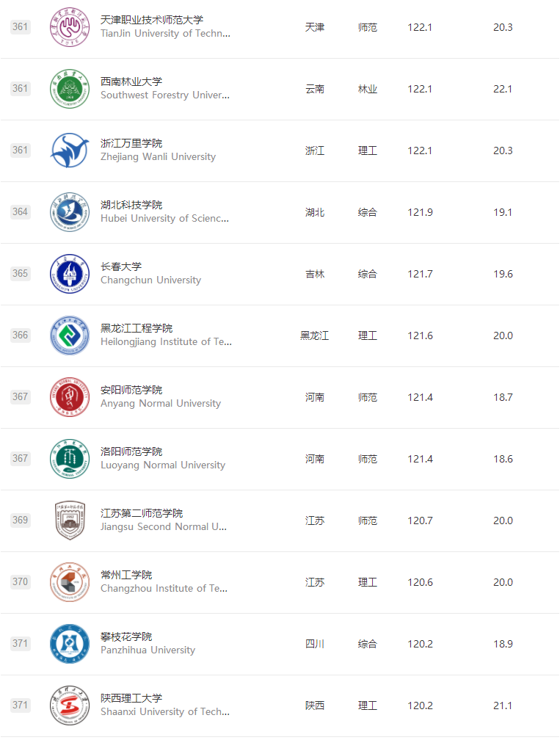This screenshot has width=560, height=740.
Task: Open the 天津职业技术师范大学 university link
Action: 152,20
